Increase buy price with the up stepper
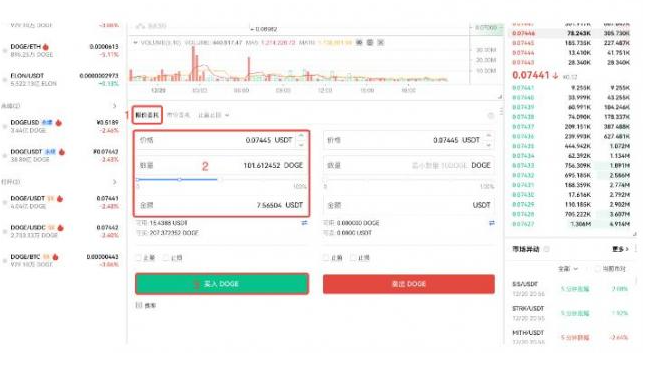 tap(301, 136)
